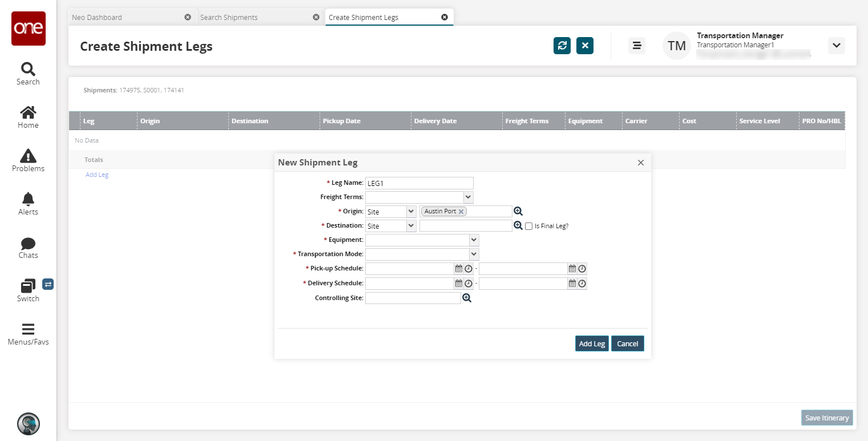
Task: Open calendar for Pick-up Schedule start
Action: (x=458, y=269)
